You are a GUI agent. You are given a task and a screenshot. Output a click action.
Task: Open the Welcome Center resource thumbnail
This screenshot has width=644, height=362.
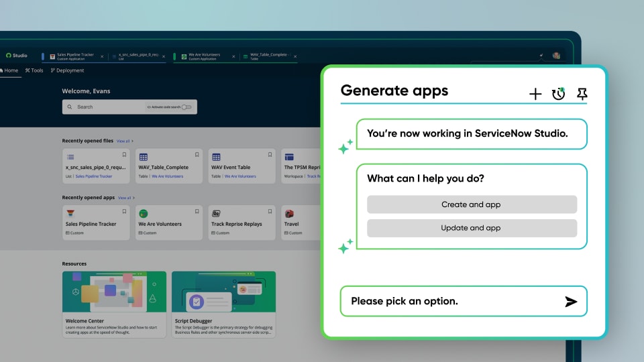(x=114, y=292)
